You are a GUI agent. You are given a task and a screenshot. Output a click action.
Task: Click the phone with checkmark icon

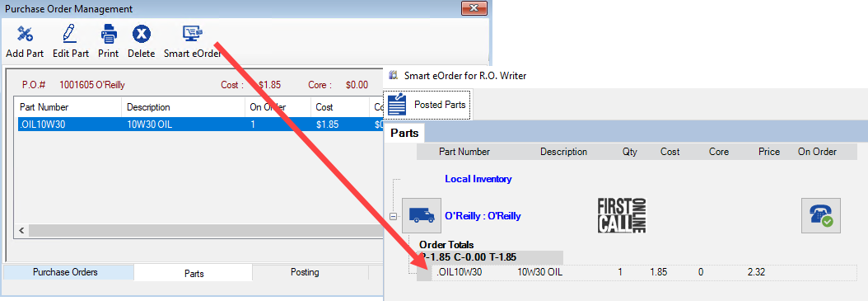pyautogui.click(x=821, y=215)
